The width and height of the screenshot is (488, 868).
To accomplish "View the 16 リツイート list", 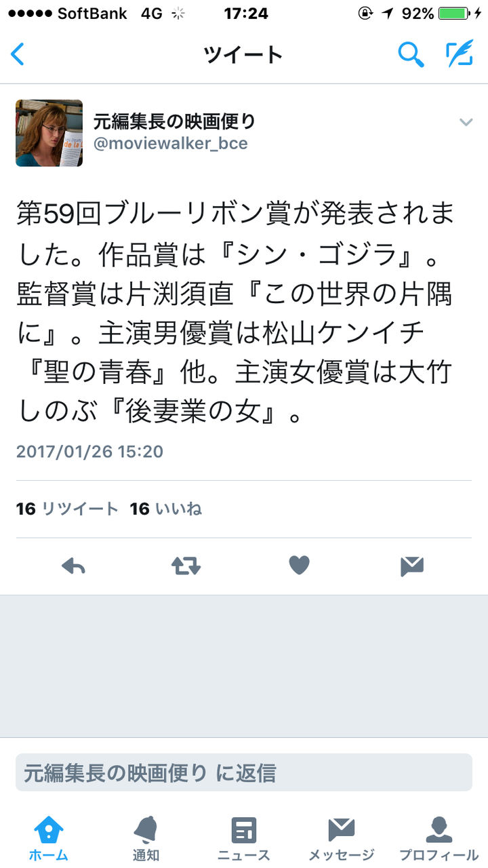I will pos(67,509).
